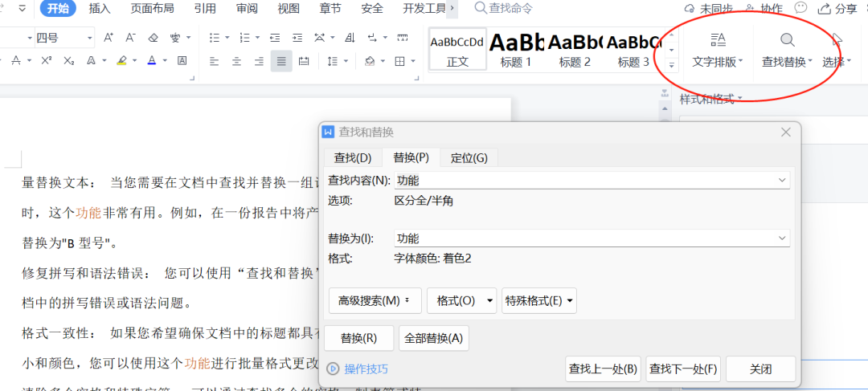Image resolution: width=868 pixels, height=391 pixels.
Task: Switch to 定位(G) tab
Action: click(469, 157)
